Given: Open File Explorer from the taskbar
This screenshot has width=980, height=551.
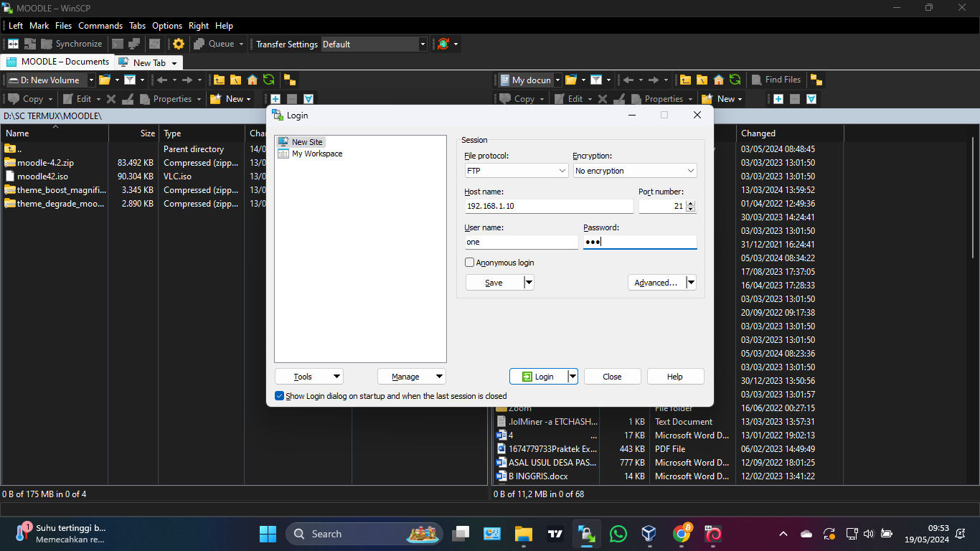Looking at the screenshot, I should point(524,534).
